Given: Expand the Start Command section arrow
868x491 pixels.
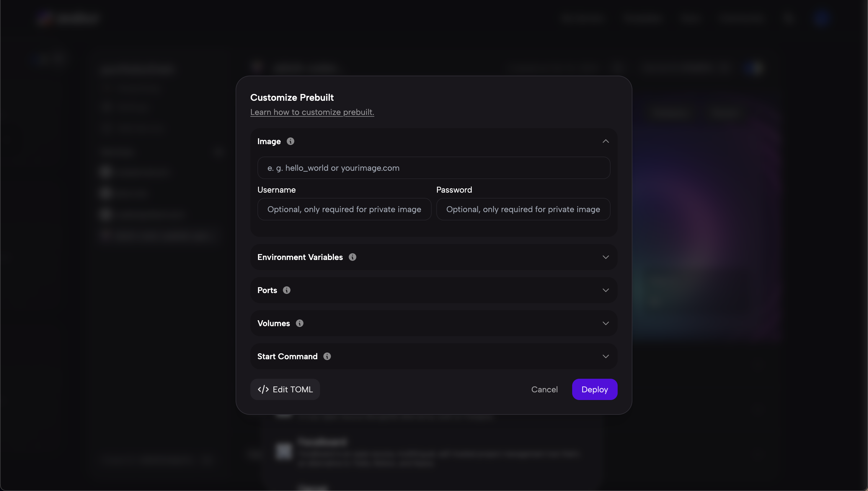Looking at the screenshot, I should point(606,356).
